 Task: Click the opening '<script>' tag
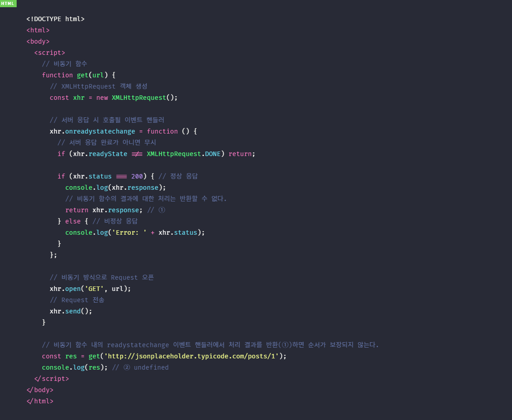click(x=49, y=53)
